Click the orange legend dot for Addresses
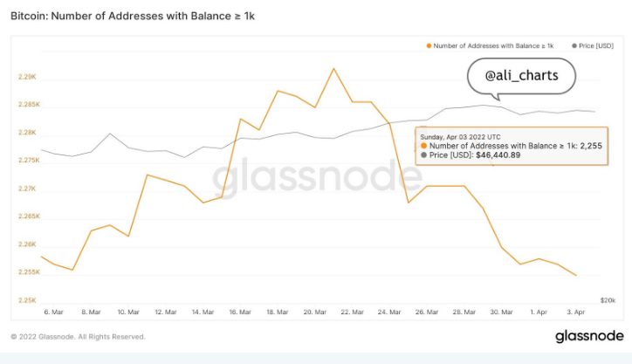This screenshot has width=632, height=364. point(429,46)
